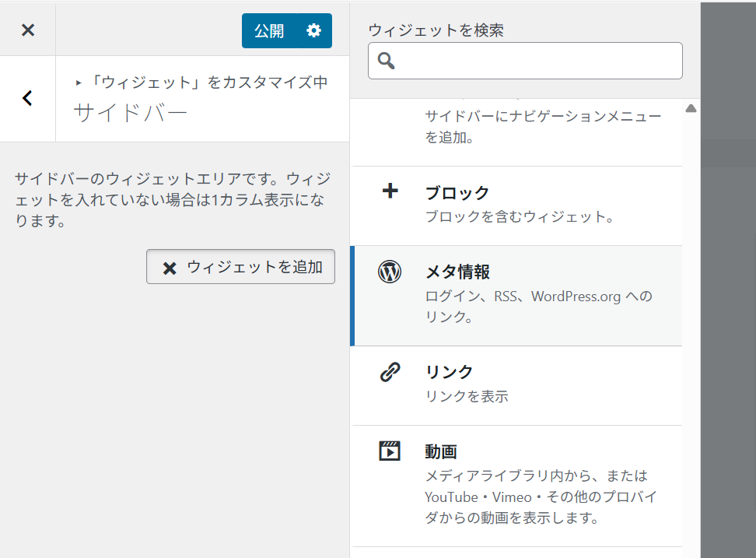Open publish settings gear icon
This screenshot has width=756, height=558.
[x=313, y=31]
